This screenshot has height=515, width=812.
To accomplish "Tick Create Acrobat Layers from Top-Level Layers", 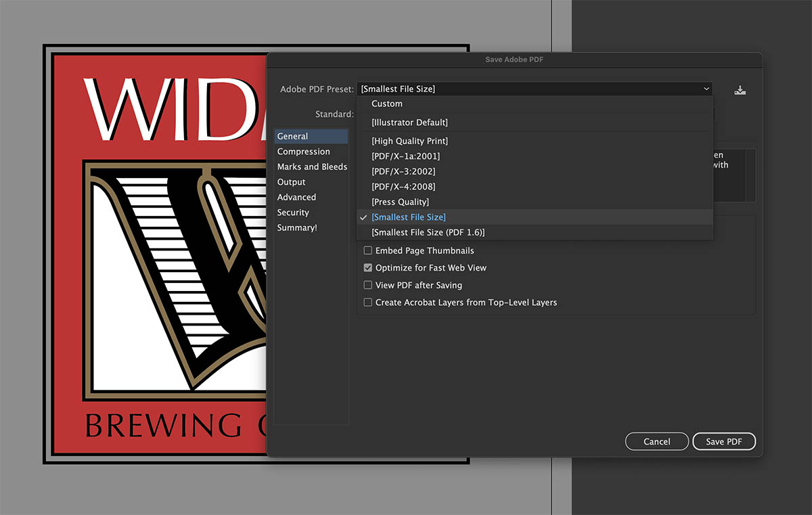I will click(x=368, y=303).
